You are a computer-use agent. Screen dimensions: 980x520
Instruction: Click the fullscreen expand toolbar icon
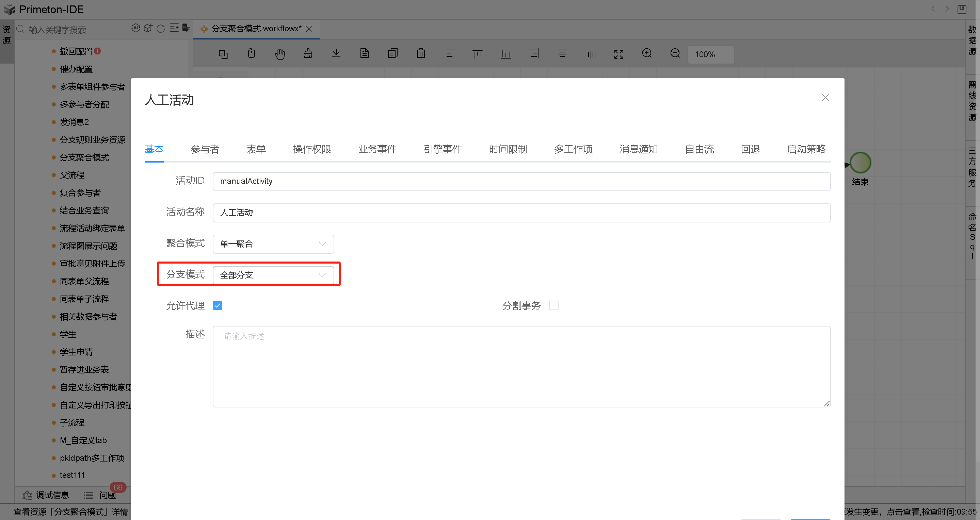coord(618,54)
